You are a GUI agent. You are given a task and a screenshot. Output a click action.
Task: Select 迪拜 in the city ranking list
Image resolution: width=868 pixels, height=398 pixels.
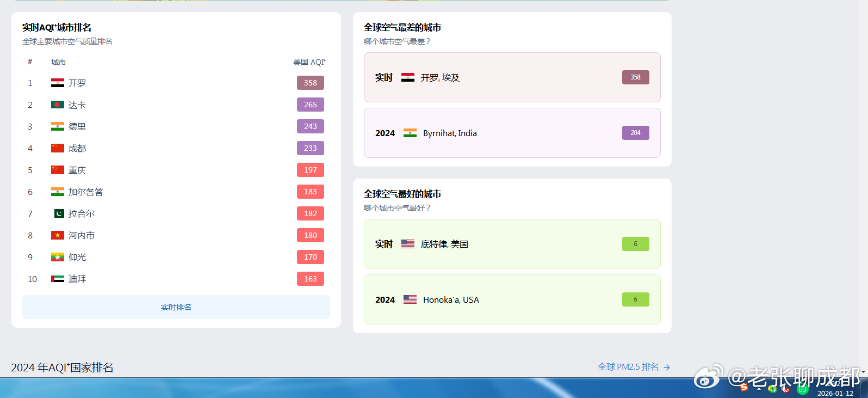pyautogui.click(x=77, y=279)
